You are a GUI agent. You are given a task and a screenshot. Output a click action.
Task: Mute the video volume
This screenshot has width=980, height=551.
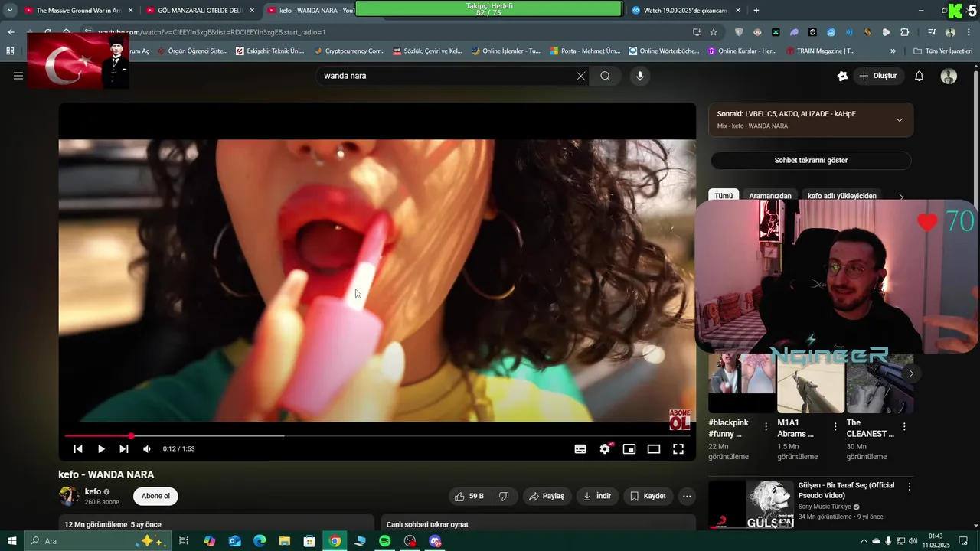[147, 449]
